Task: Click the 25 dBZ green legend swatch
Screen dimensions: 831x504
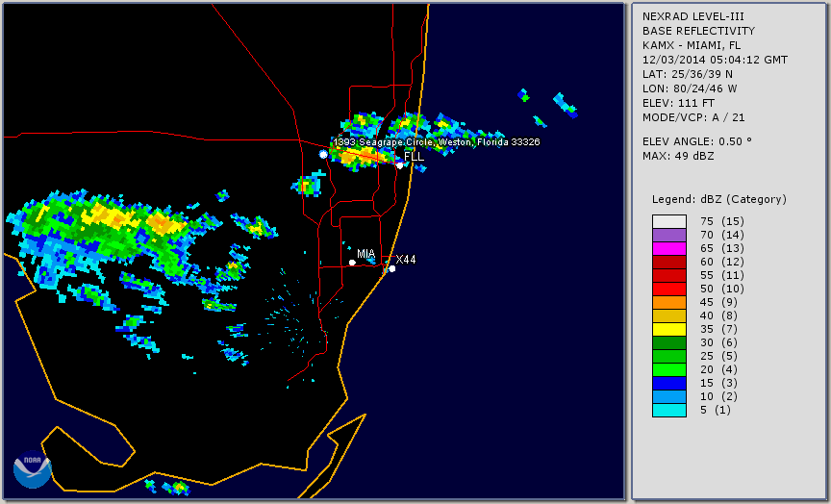Action: click(668, 356)
